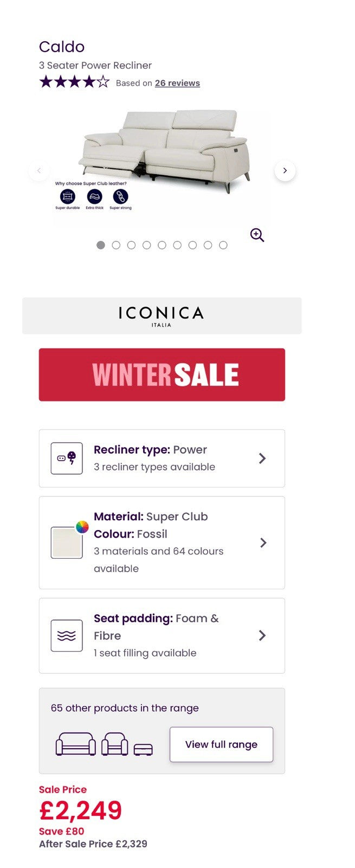Open the Winter Sale banner
The width and height of the screenshot is (355, 868).
[162, 375]
